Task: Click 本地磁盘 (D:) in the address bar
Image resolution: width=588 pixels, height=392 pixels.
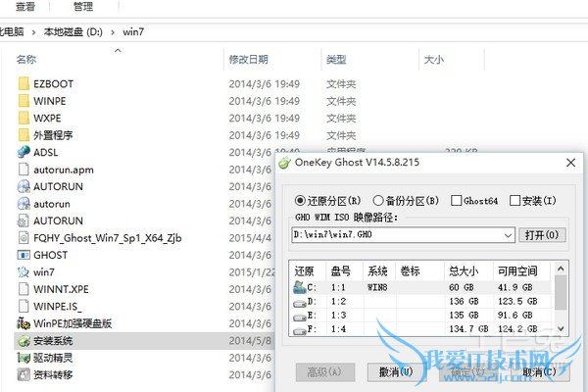Action: pyautogui.click(x=73, y=32)
